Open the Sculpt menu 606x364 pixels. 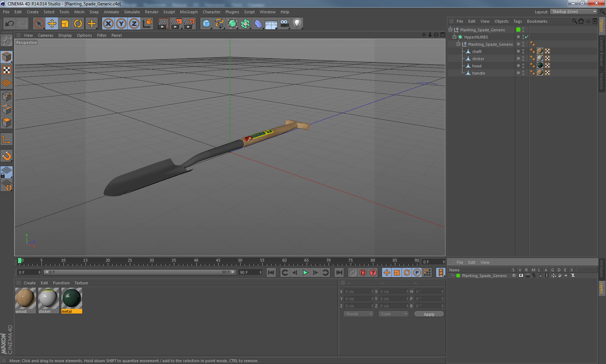point(169,12)
